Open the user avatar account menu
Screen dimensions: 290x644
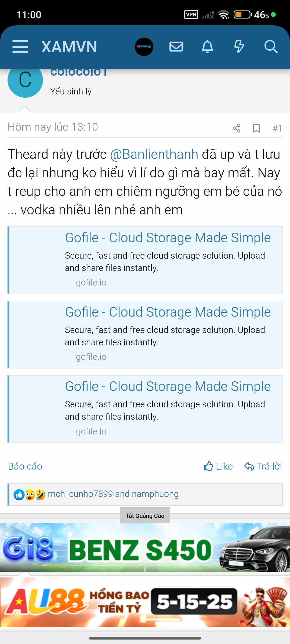tap(144, 47)
